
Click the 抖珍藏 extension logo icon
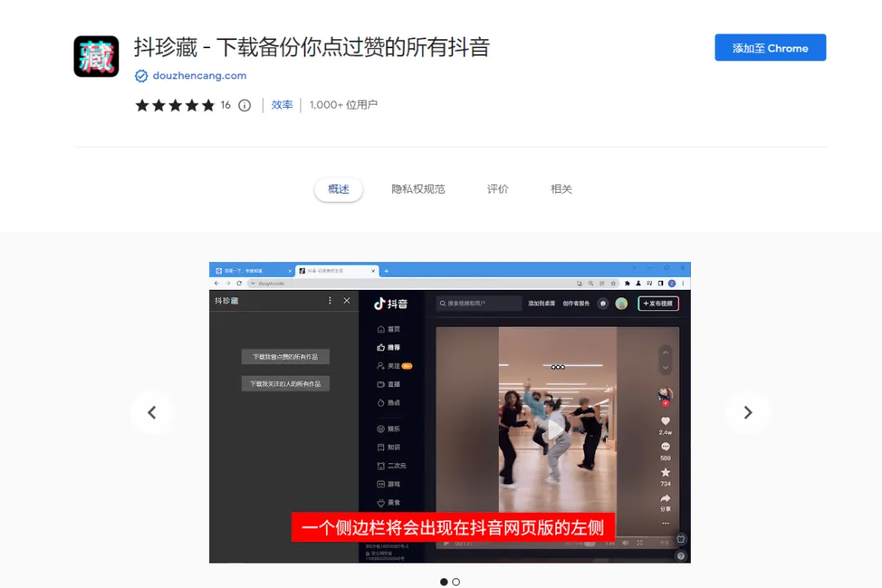pyautogui.click(x=96, y=56)
